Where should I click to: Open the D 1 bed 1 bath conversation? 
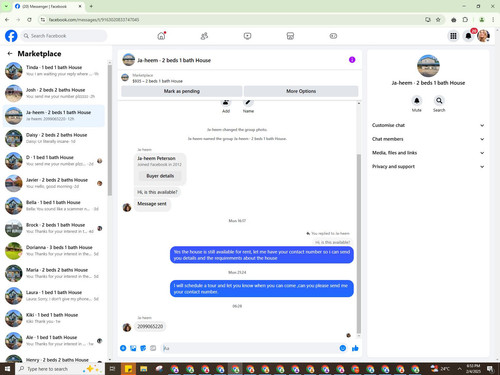(54, 160)
